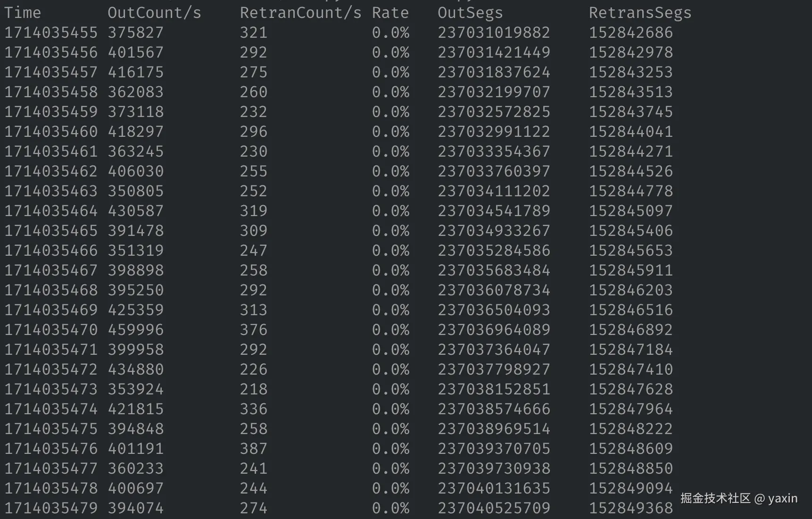Select timestamp 1714035473
Screen dimensions: 812x519
pos(51,389)
